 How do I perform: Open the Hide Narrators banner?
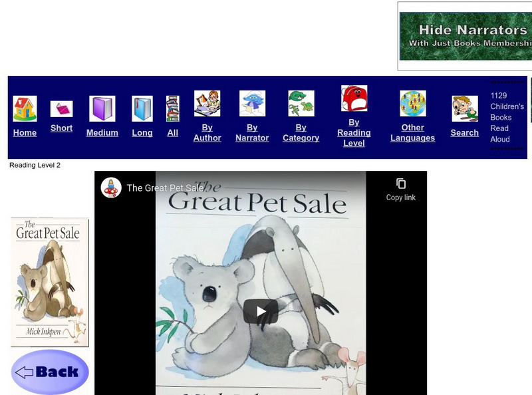click(x=465, y=36)
